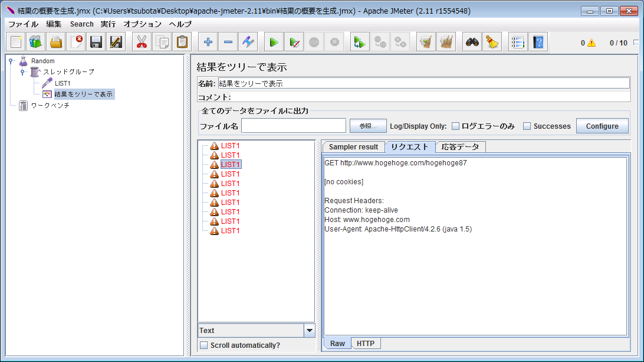Select the highlighted LIST1 result entry
The width and height of the screenshot is (644, 362).
point(231,165)
